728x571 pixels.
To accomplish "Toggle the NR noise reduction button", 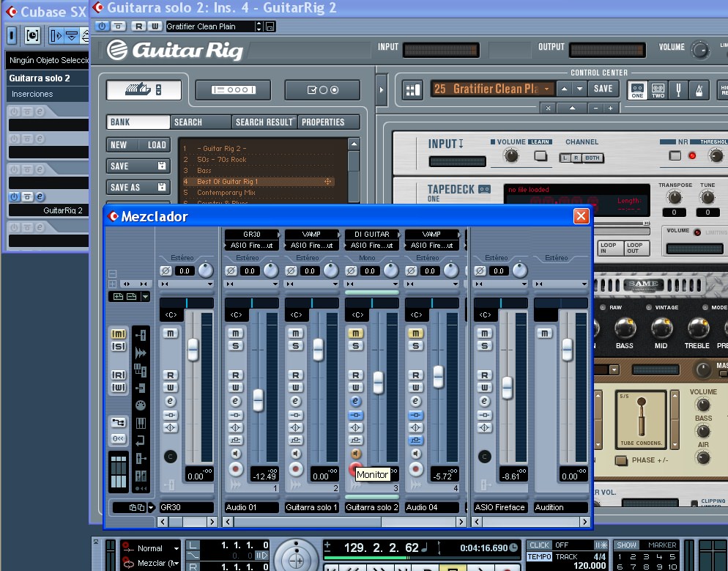I will (675, 155).
